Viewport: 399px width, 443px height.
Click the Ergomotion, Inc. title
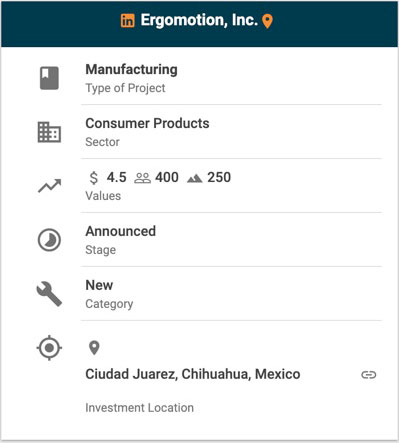tap(199, 20)
